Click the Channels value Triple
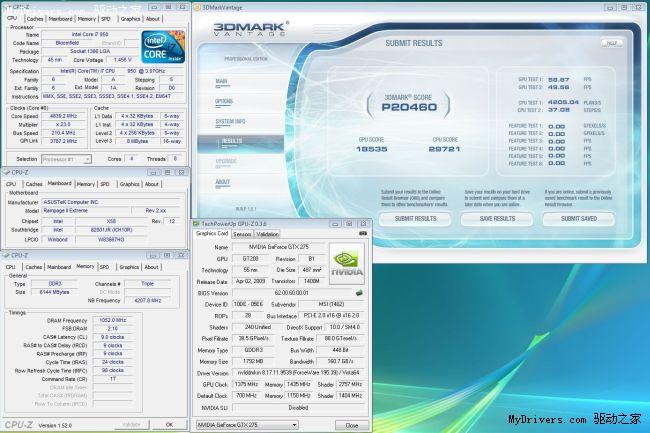 click(x=147, y=284)
